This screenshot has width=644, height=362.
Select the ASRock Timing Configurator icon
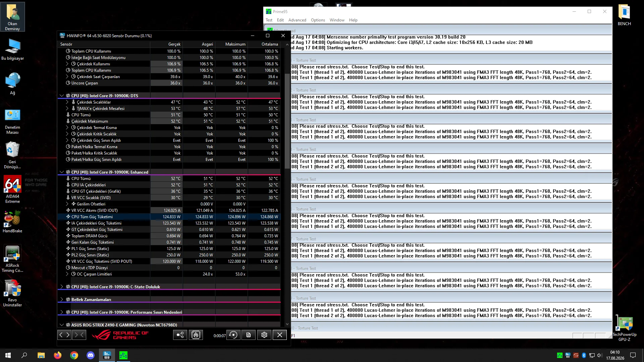pyautogui.click(x=12, y=259)
